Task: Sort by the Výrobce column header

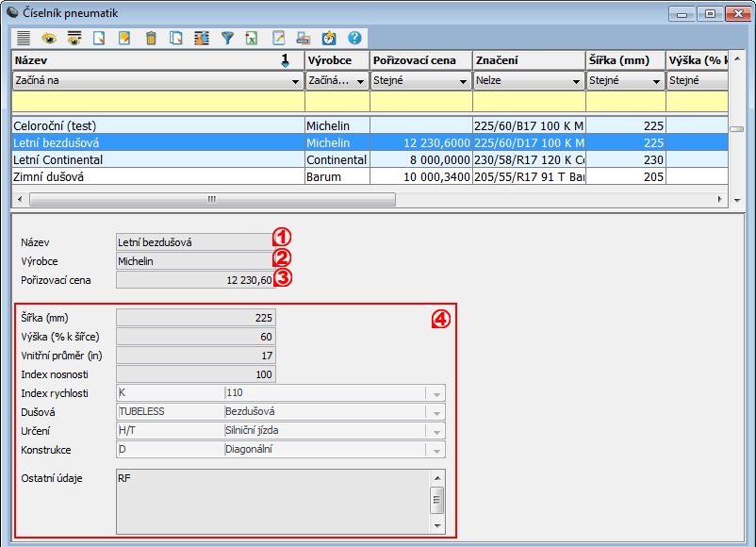Action: [337, 60]
